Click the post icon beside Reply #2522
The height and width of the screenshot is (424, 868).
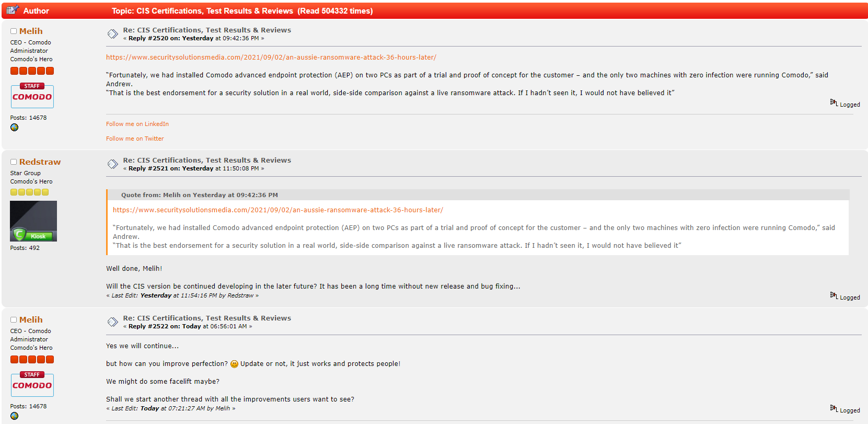click(112, 322)
